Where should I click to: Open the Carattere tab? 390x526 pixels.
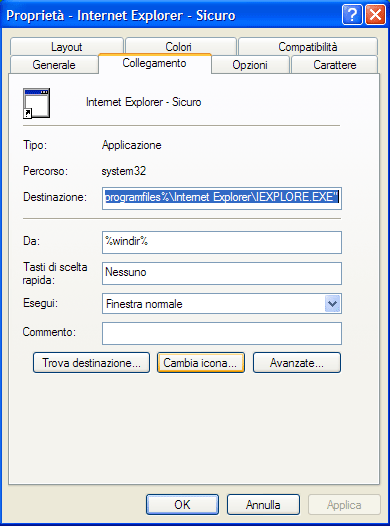click(335, 65)
